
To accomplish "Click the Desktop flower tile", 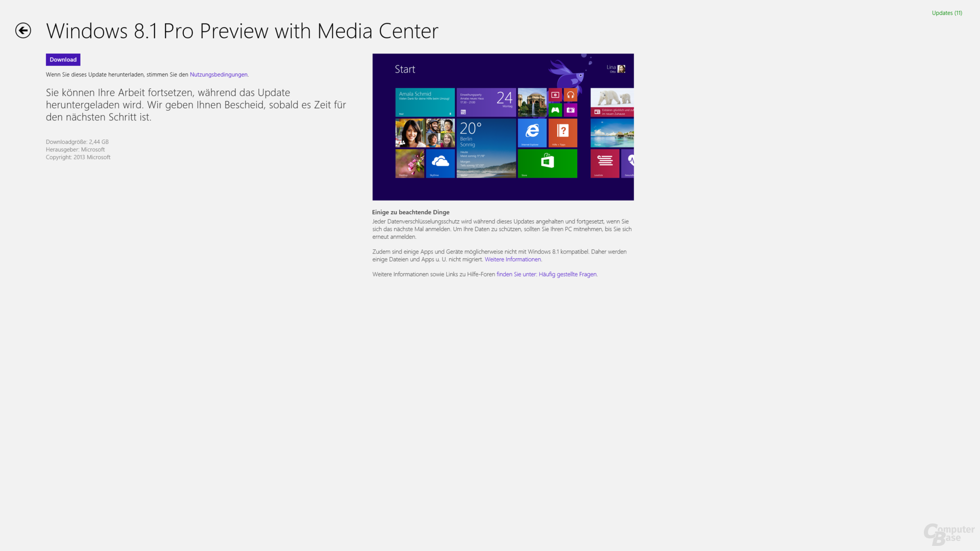I will (409, 163).
